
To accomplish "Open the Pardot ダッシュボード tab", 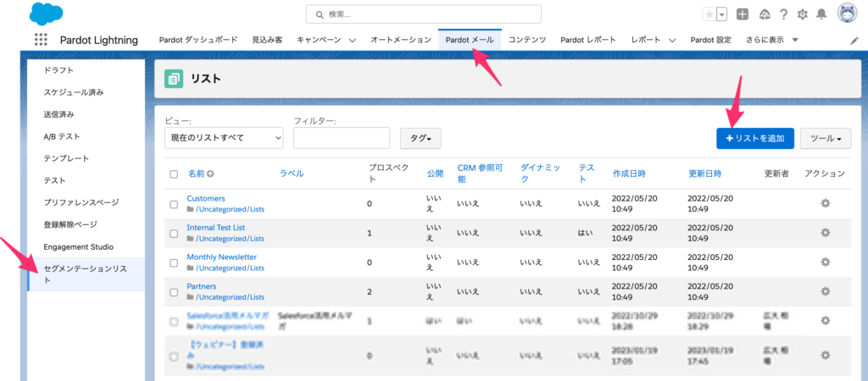I will 198,40.
